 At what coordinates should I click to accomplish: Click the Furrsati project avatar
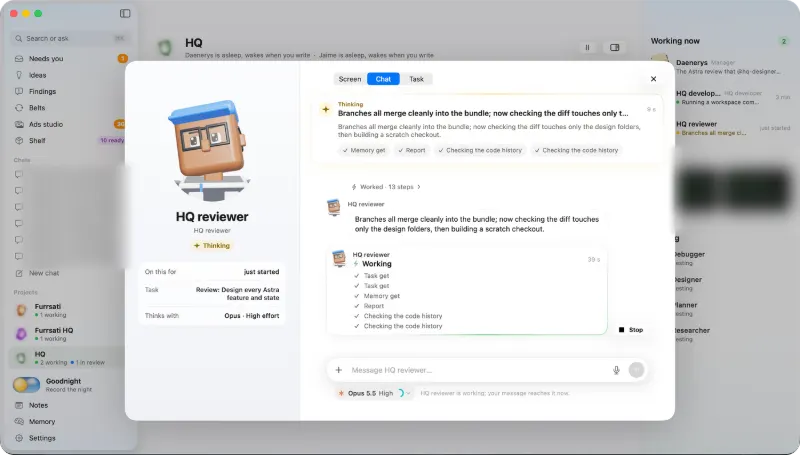point(21,310)
